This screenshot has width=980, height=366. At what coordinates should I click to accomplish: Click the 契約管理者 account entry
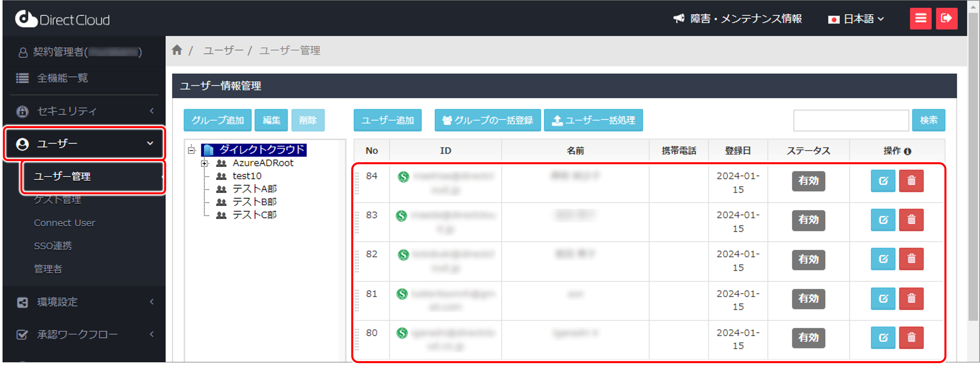pos(81,52)
